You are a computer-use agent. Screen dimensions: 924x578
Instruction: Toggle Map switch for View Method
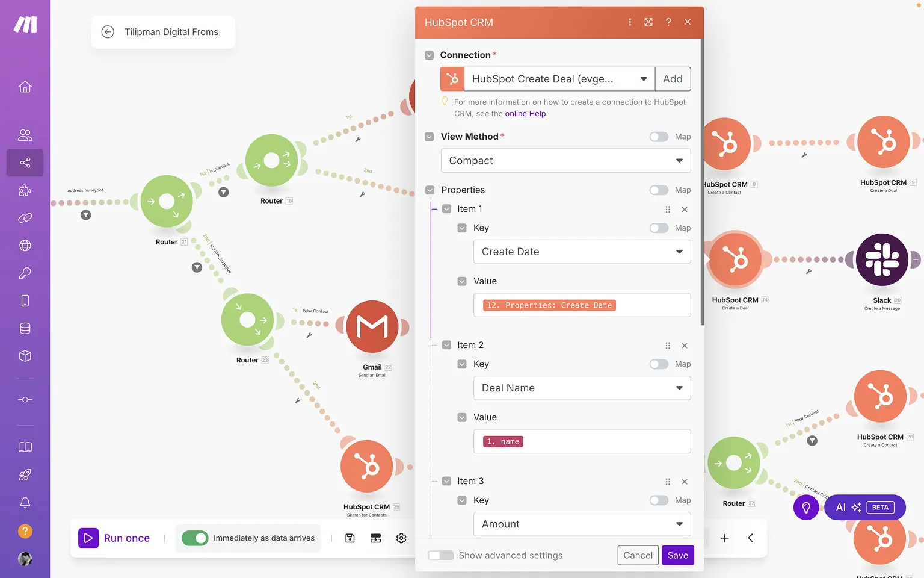[x=659, y=137]
